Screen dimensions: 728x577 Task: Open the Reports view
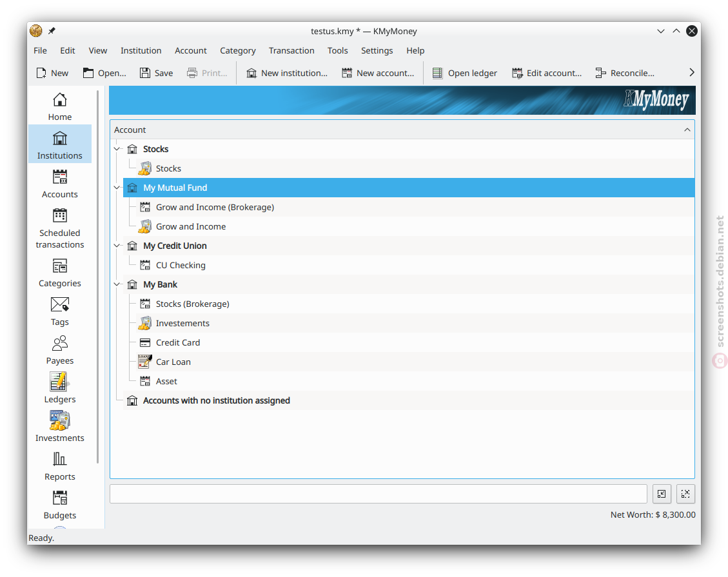tap(60, 466)
